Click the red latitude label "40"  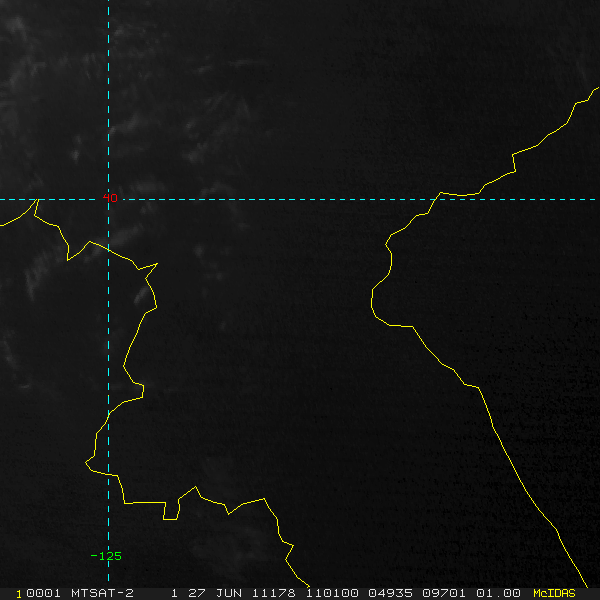tap(110, 198)
